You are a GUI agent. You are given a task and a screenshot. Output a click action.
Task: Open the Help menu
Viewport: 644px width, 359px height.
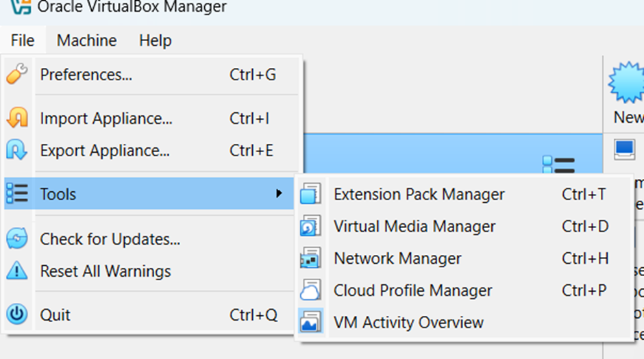click(156, 40)
